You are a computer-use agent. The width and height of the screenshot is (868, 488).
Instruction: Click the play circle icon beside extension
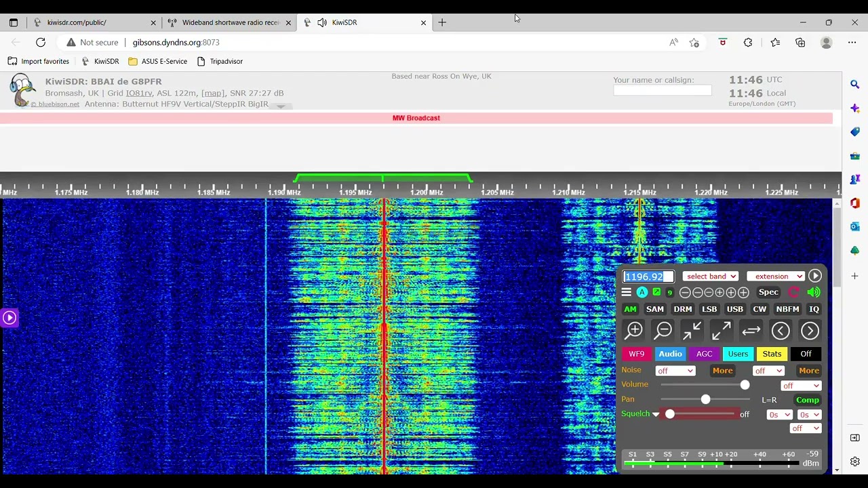[815, 276]
